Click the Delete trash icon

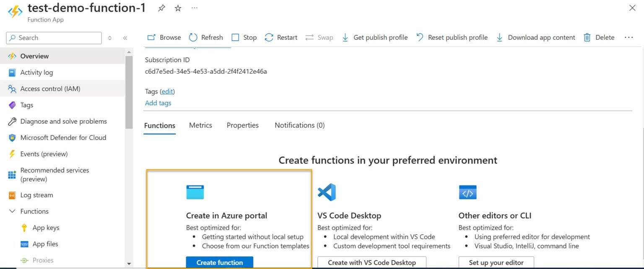pos(587,37)
